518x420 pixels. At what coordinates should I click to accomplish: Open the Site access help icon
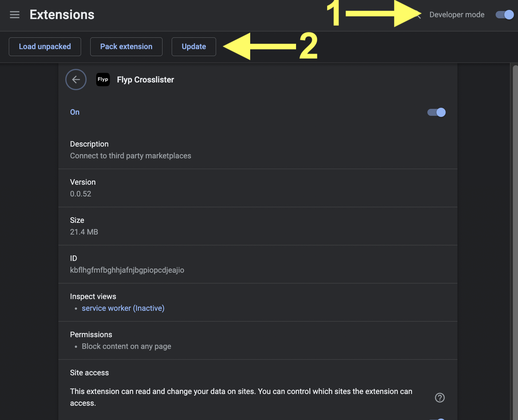pos(439,398)
